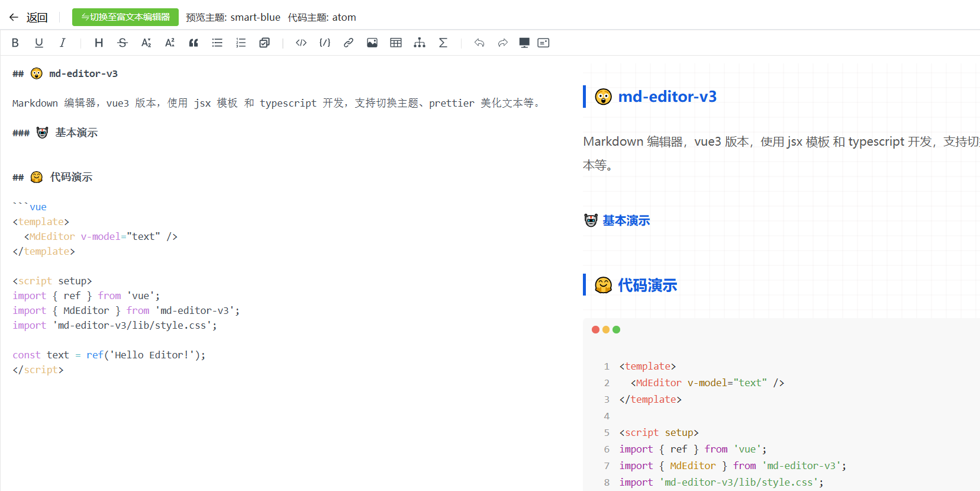980x491 pixels.
Task: Open the image insert tool
Action: 372,43
